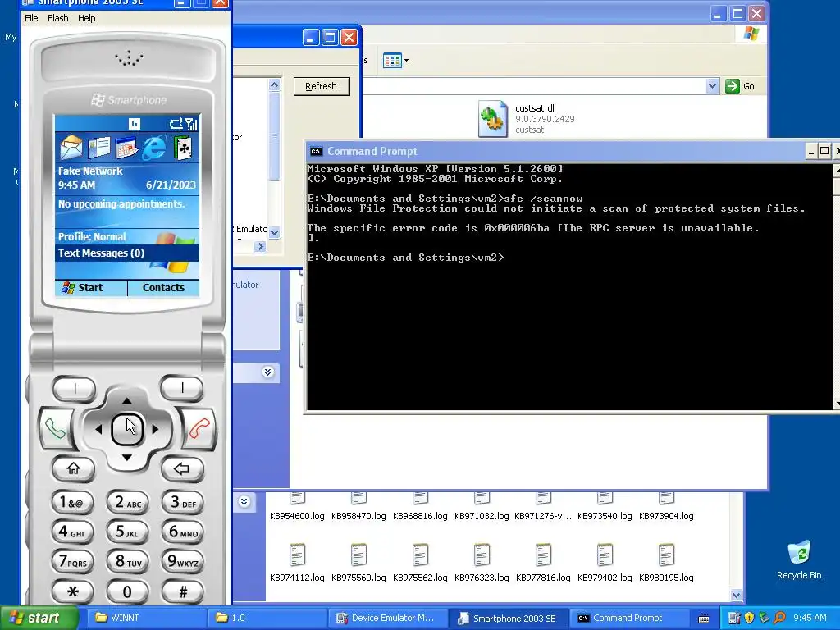840x630 pixels.
Task: Click keypad key 2 ABC
Action: click(x=127, y=503)
